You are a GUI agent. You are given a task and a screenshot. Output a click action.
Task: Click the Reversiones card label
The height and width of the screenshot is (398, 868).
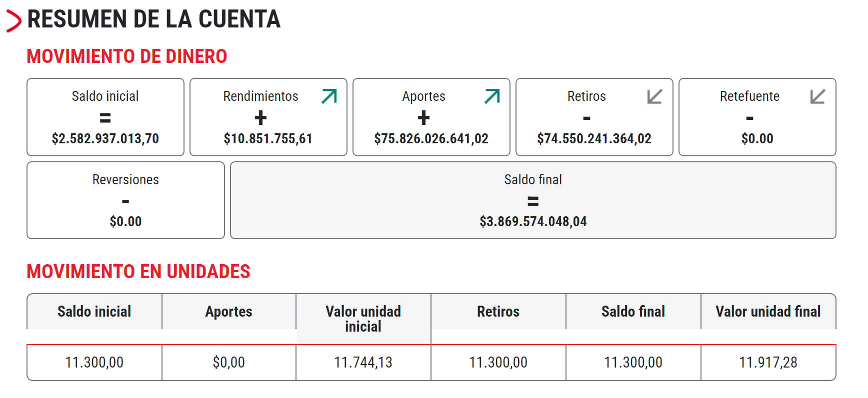(125, 179)
